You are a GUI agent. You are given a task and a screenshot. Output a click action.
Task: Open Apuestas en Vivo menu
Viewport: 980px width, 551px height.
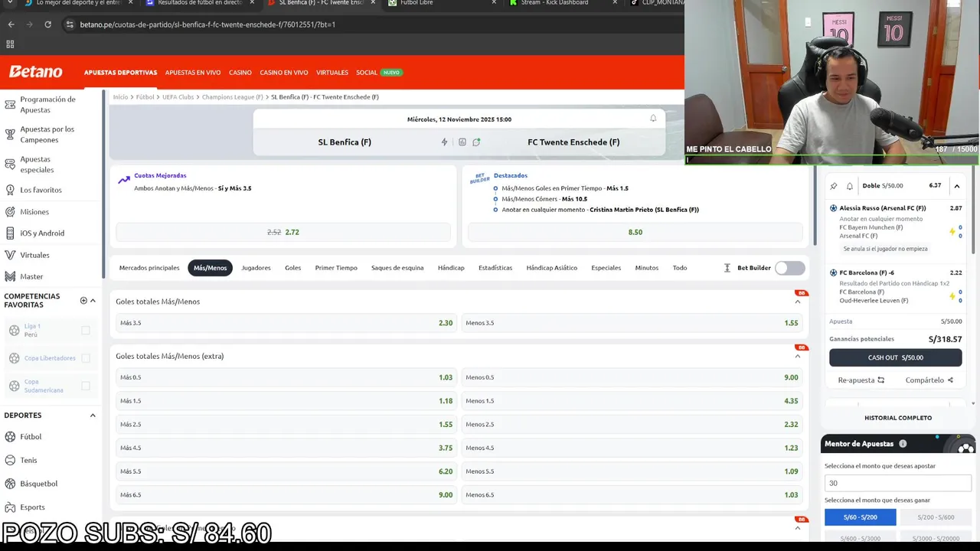tap(193, 73)
